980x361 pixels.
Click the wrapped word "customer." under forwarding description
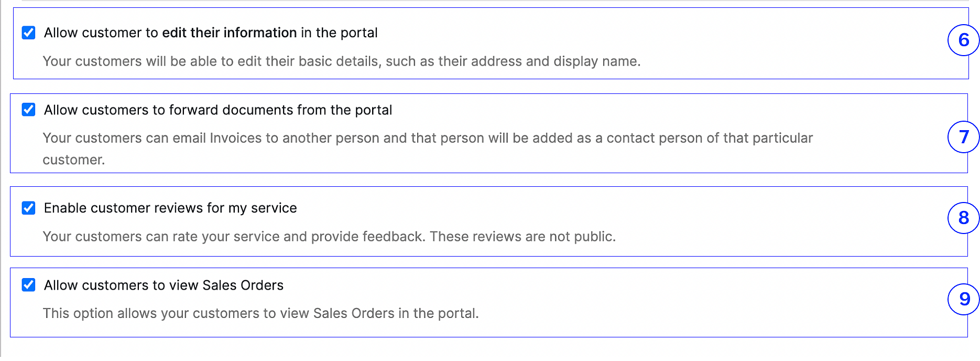[74, 160]
